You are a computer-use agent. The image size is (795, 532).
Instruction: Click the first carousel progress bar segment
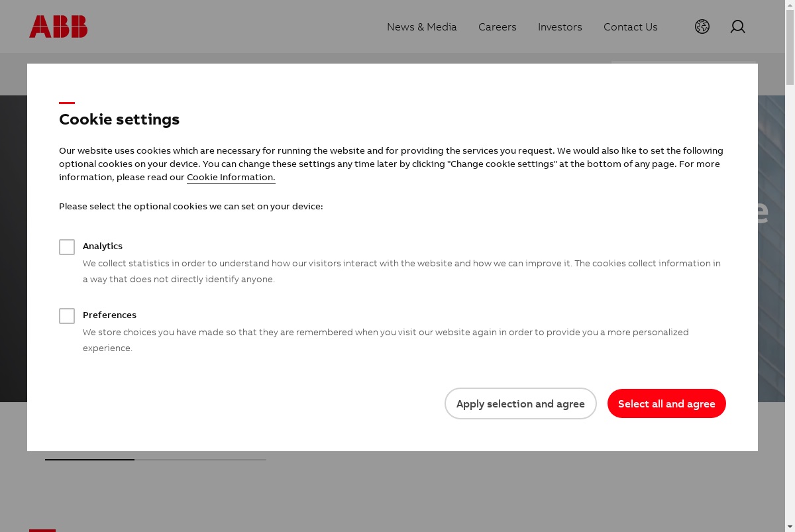tap(89, 459)
